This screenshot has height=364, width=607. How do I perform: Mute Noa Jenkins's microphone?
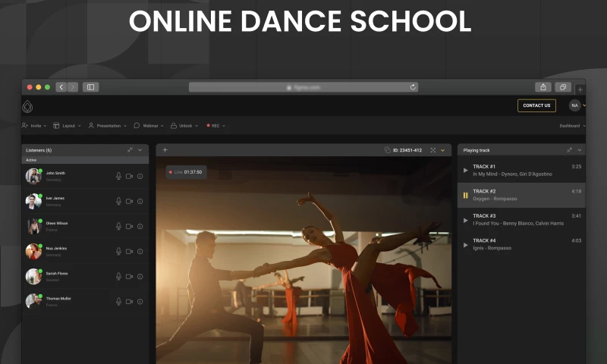click(x=118, y=252)
